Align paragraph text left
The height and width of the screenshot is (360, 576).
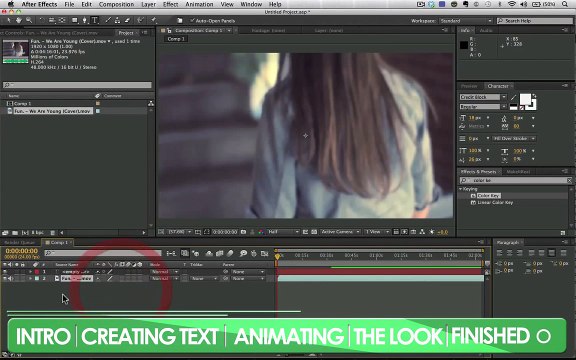pos(500,253)
